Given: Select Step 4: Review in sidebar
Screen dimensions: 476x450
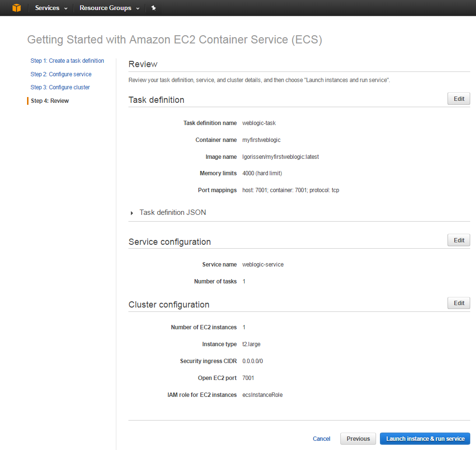Looking at the screenshot, I should tap(50, 101).
